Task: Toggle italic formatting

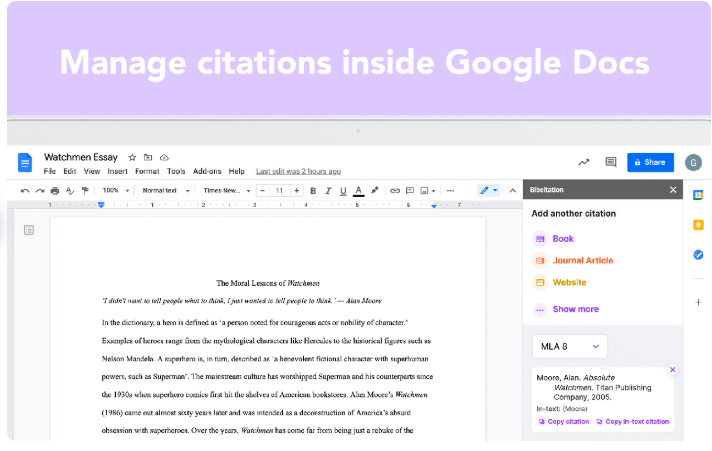Action: [328, 191]
